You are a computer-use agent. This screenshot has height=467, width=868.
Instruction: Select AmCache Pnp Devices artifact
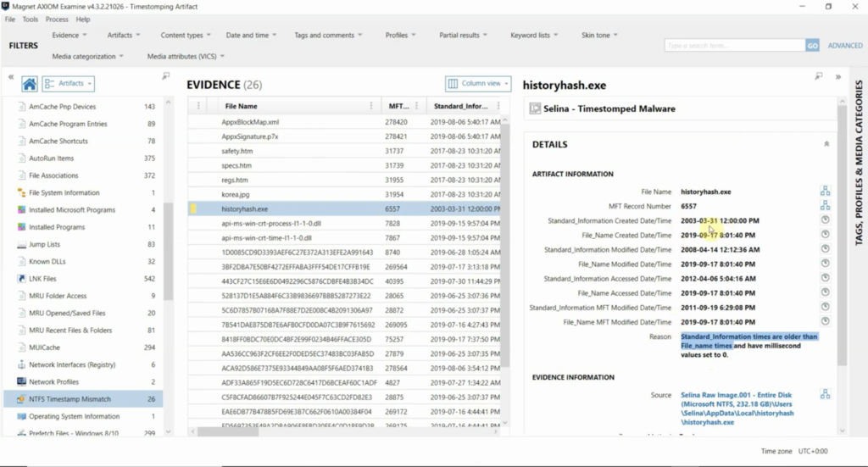[83, 106]
